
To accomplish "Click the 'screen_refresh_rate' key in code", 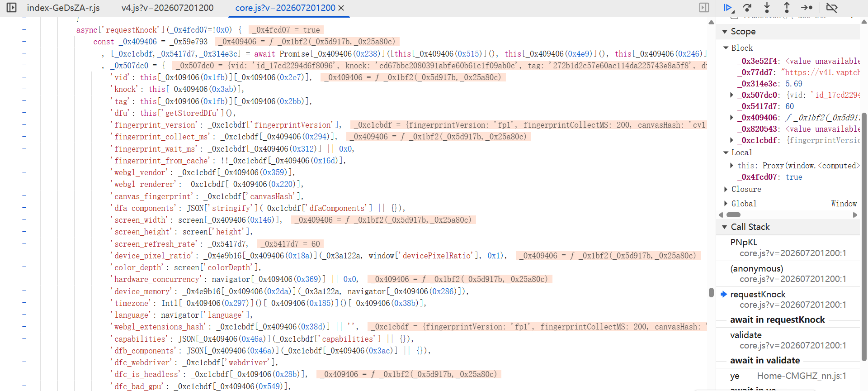I will [x=155, y=244].
